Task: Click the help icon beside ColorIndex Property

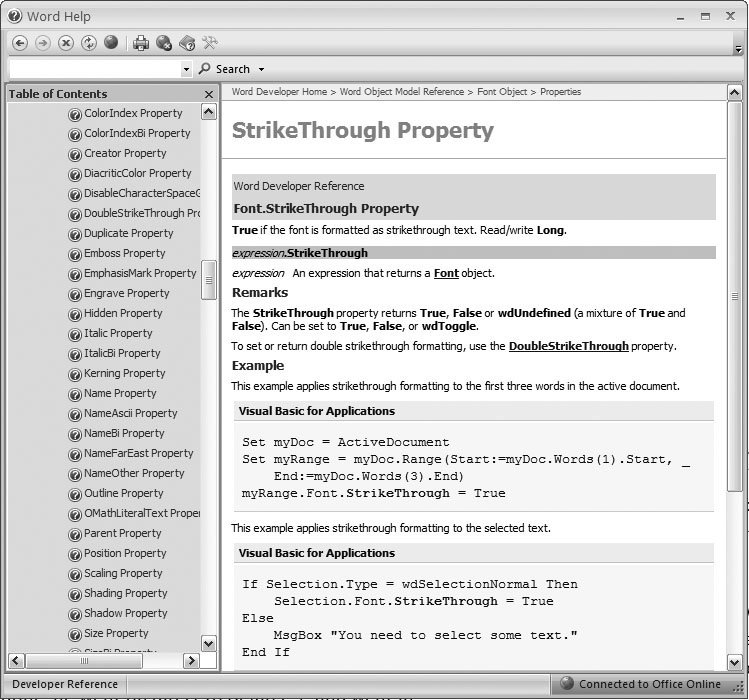Action: click(x=75, y=115)
